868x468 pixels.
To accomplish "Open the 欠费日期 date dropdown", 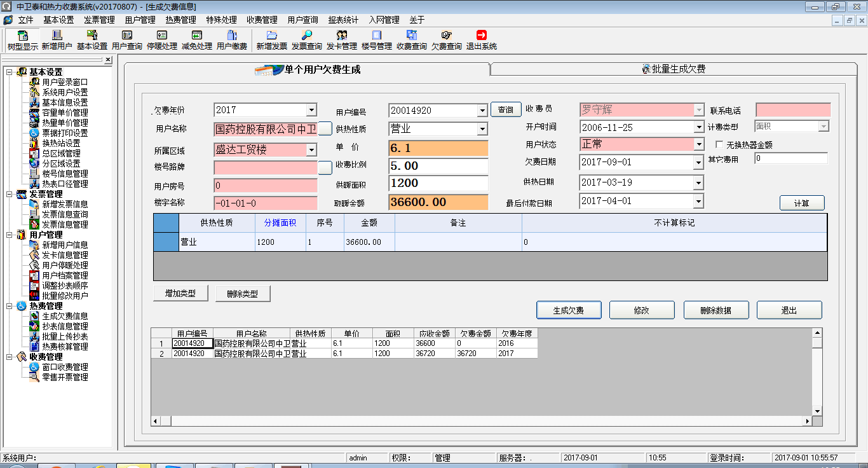I will [698, 163].
